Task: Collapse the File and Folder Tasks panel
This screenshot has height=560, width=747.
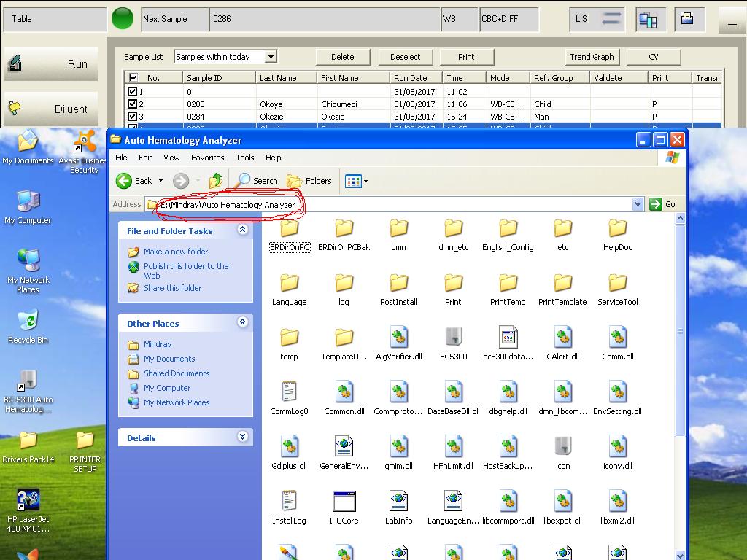Action: click(242, 230)
